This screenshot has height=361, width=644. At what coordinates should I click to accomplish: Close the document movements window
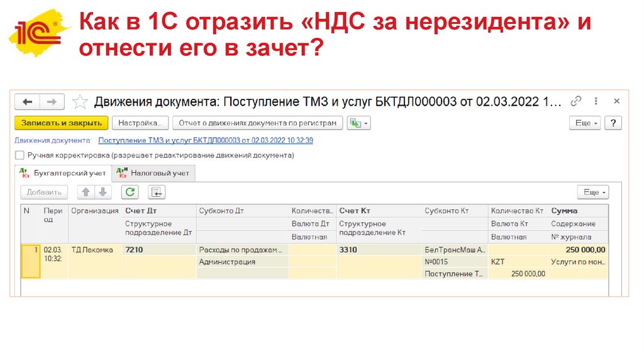(x=616, y=101)
